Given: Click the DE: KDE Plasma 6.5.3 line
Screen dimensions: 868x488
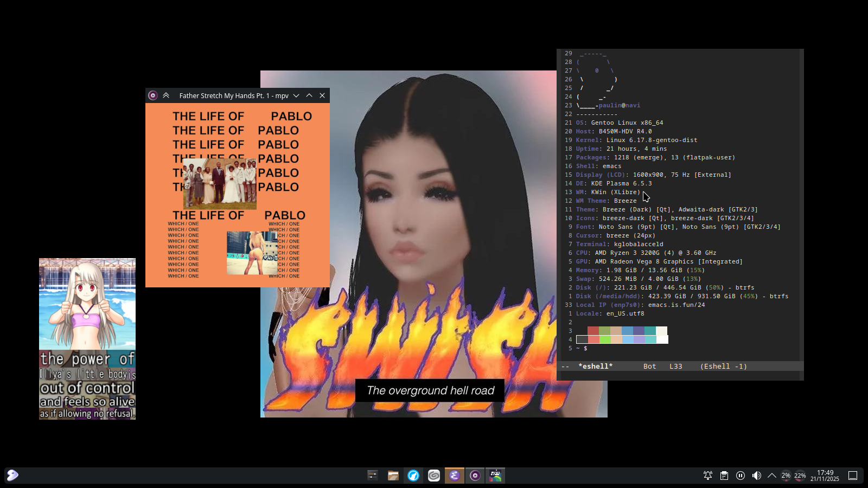Looking at the screenshot, I should click(x=614, y=183).
